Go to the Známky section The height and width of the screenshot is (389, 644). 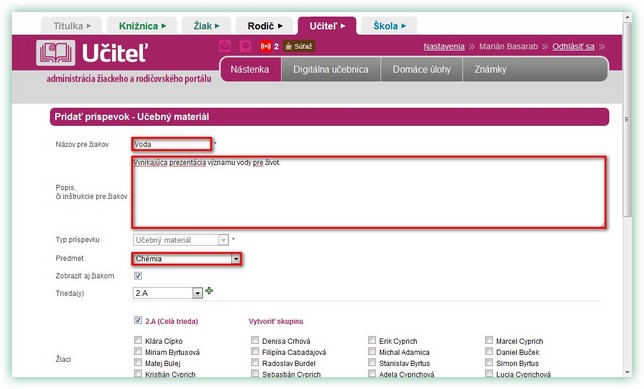490,69
